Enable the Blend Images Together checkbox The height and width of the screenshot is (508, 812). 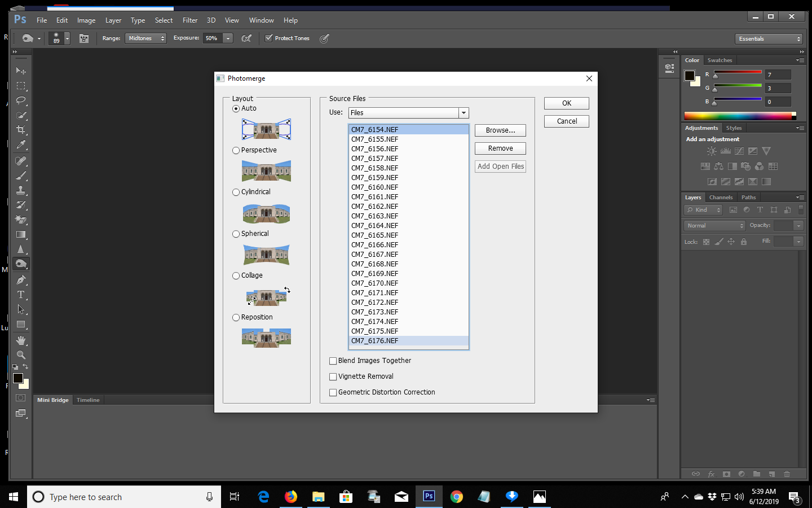pyautogui.click(x=333, y=361)
